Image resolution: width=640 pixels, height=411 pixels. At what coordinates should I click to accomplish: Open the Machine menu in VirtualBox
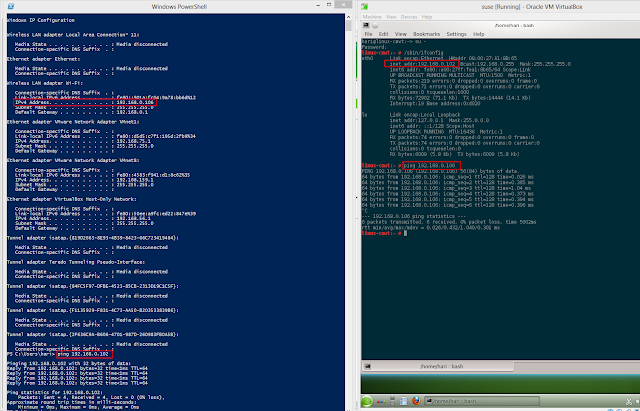372,17
